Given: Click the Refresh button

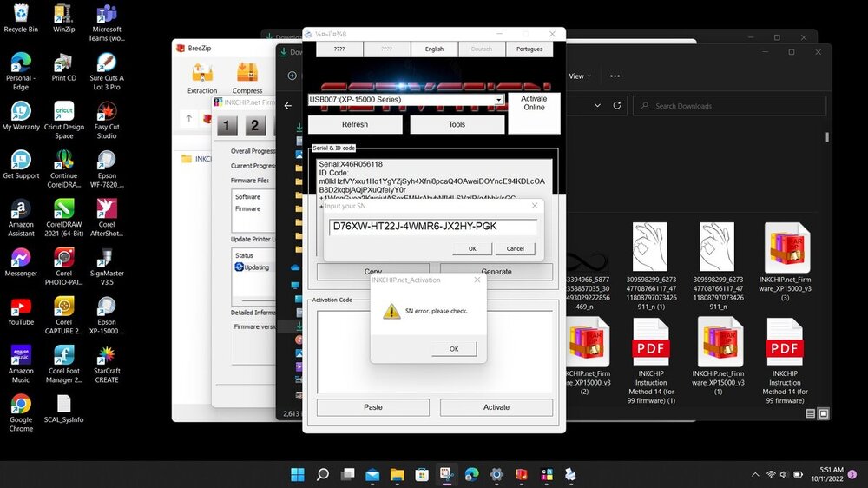Looking at the screenshot, I should [x=355, y=125].
